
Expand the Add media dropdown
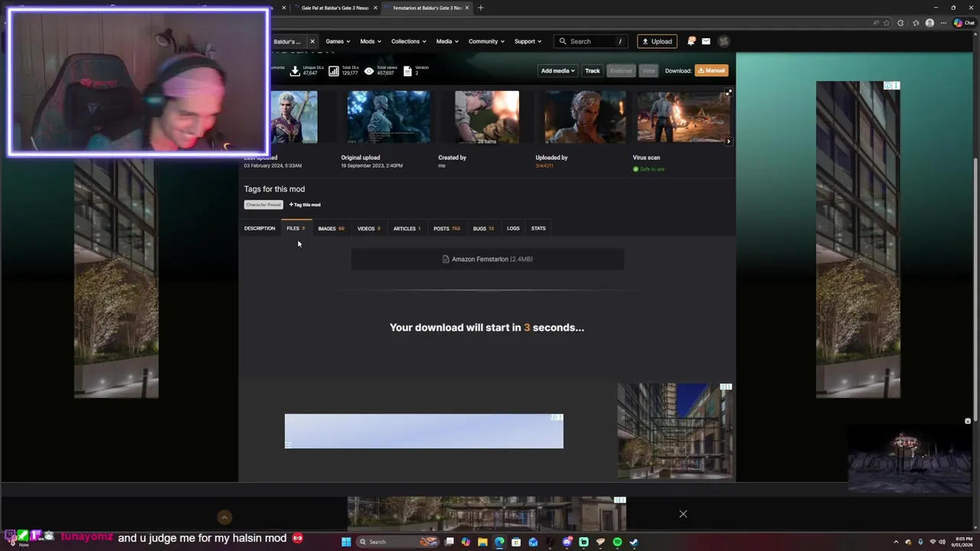[557, 70]
